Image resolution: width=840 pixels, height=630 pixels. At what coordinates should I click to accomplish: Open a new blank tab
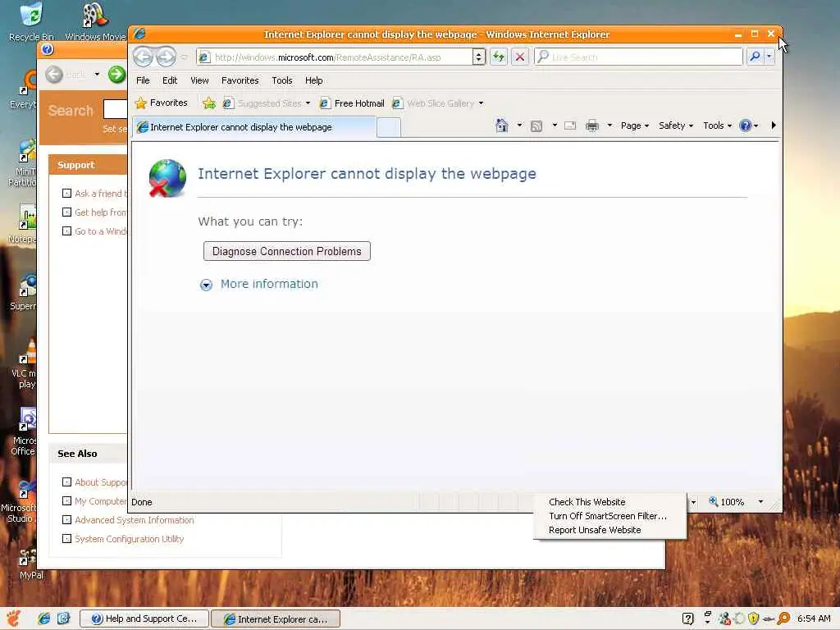389,128
